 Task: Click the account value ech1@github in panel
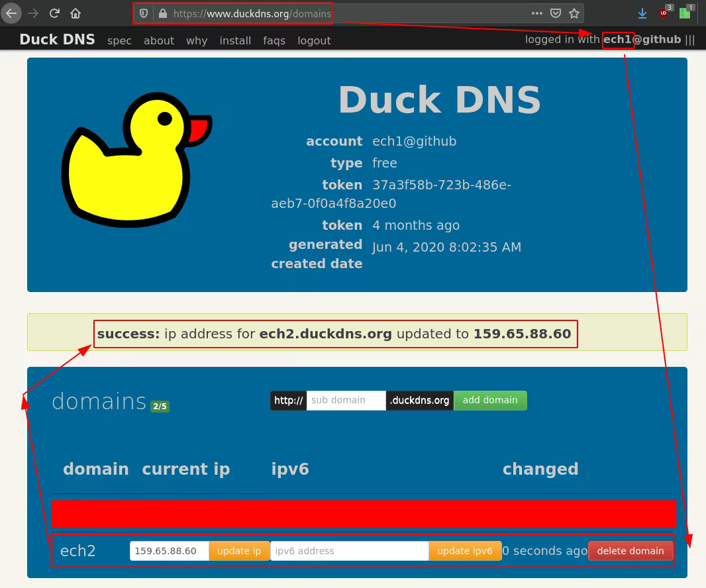pos(414,142)
